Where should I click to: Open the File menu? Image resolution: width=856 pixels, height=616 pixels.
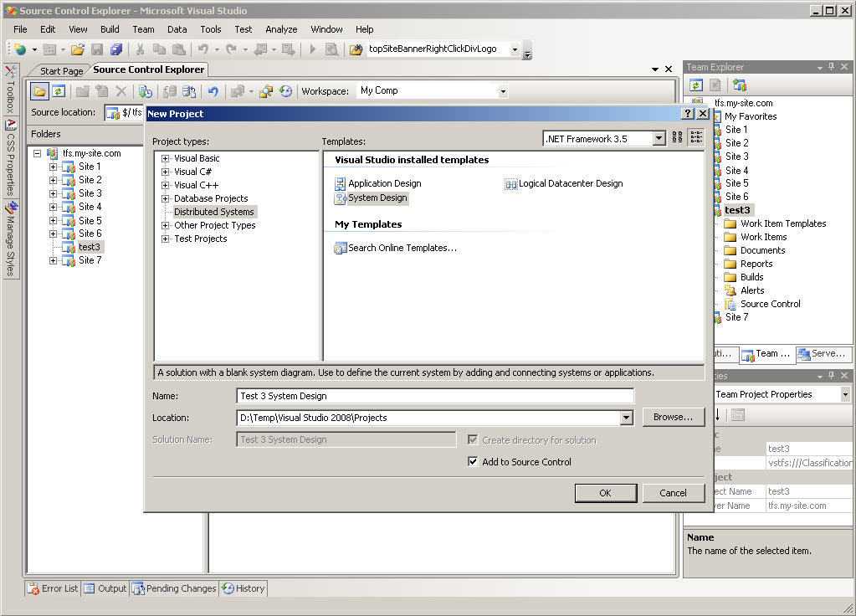coord(20,29)
